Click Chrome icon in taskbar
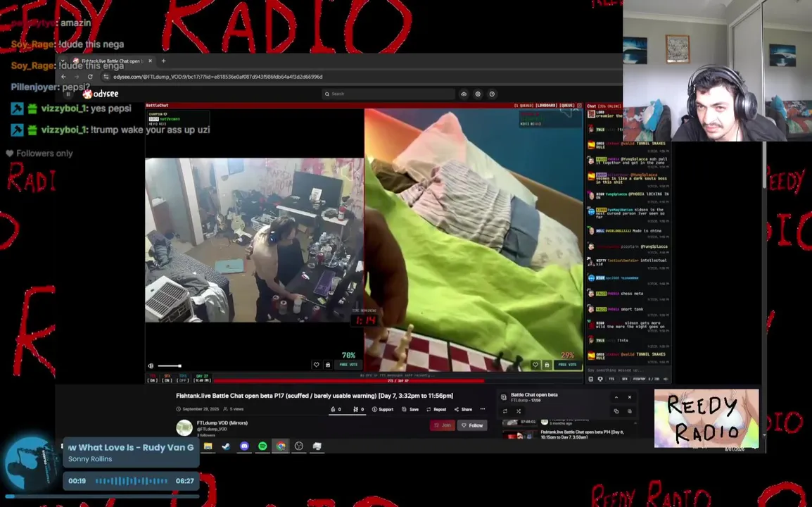 pos(281,446)
